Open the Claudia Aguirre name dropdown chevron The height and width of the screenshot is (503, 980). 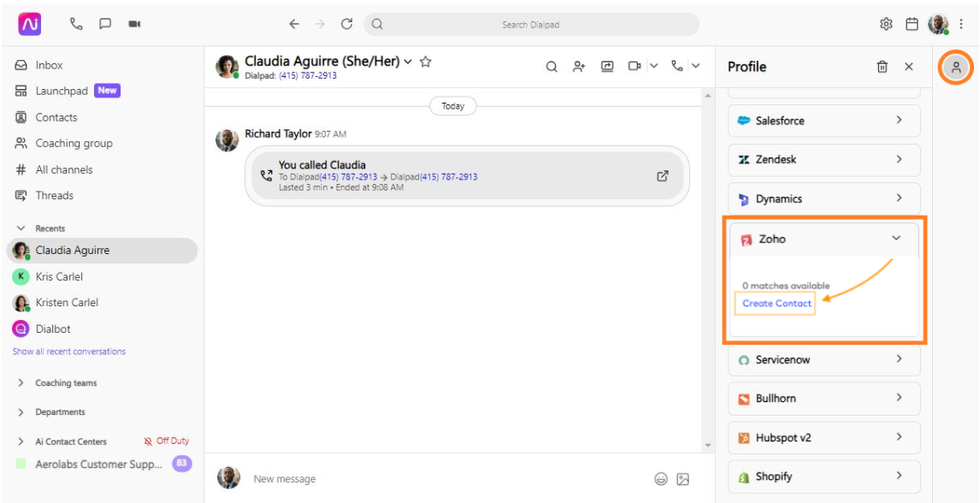click(x=408, y=62)
